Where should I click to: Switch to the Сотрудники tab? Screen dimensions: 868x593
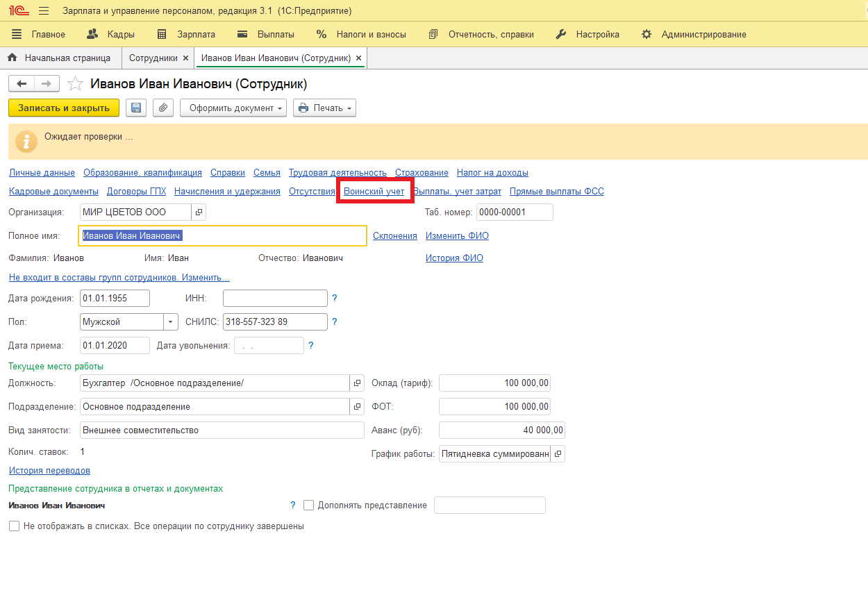pyautogui.click(x=153, y=58)
